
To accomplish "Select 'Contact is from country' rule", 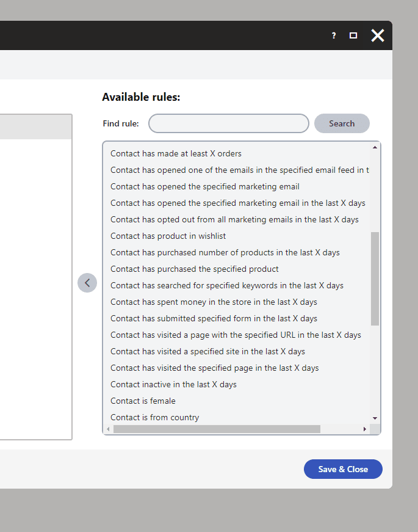I will click(155, 417).
